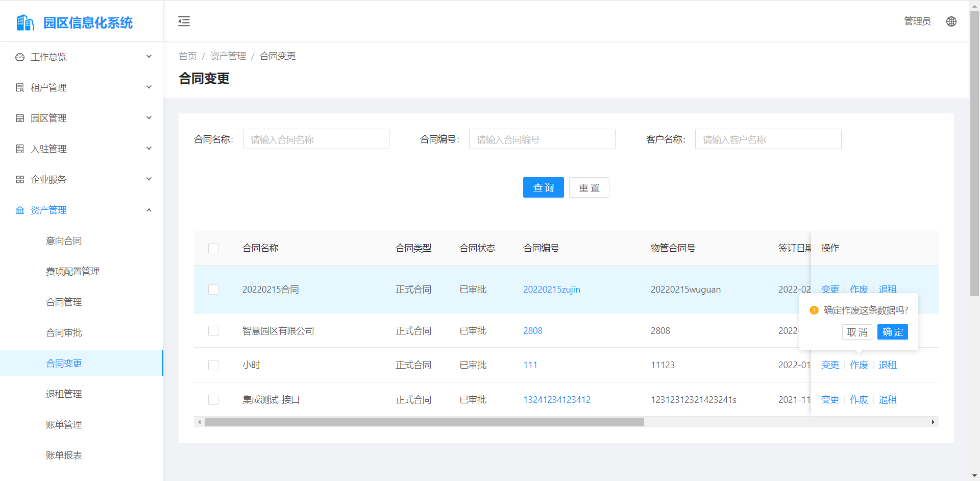This screenshot has height=481, width=980.
Task: Expand the 园区管理 menu chevron
Action: tap(149, 118)
